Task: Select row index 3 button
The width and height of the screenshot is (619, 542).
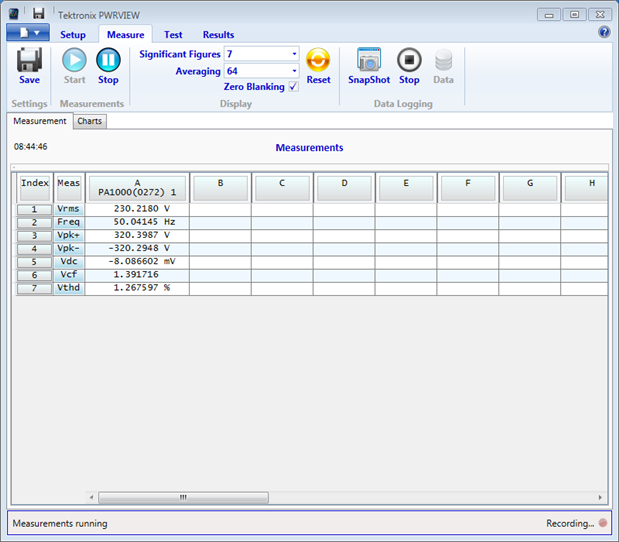Action: coord(34,236)
